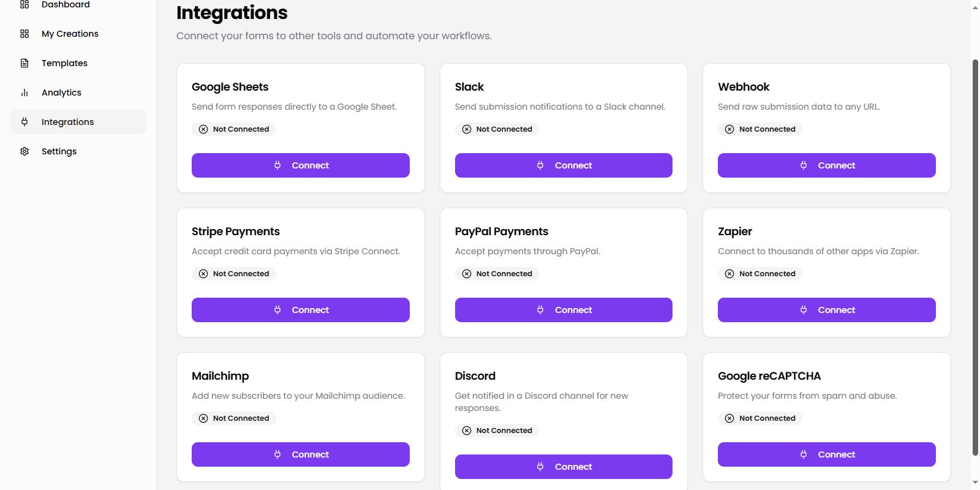Open the Templates menu item
Screen dimensions: 980x490
pos(64,63)
